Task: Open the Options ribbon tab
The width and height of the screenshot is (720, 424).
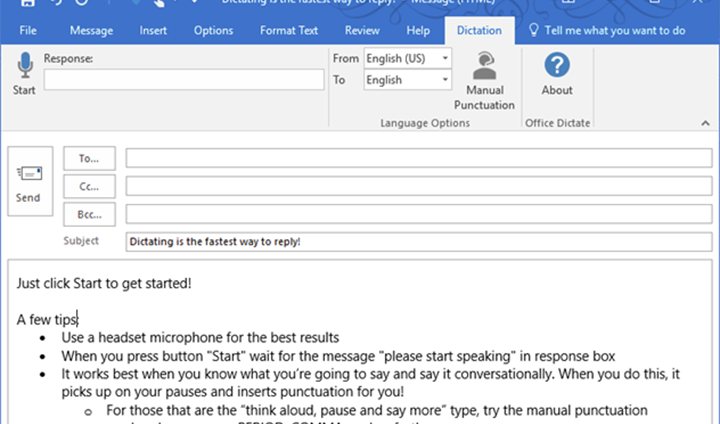Action: pos(213,30)
